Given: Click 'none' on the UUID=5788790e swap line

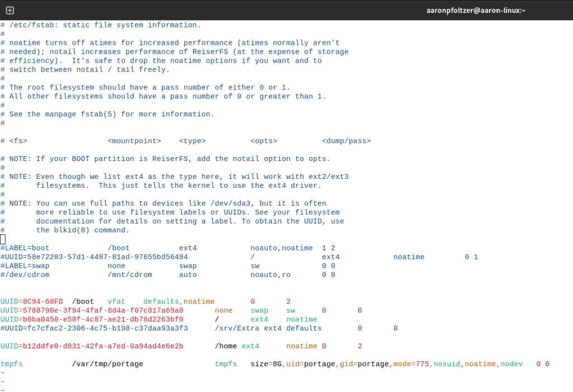Looking at the screenshot, I should [x=224, y=310].
